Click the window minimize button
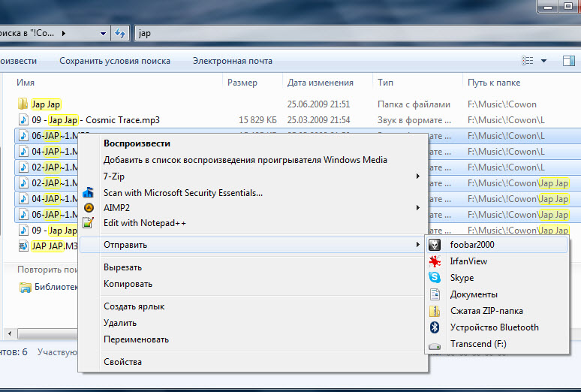The image size is (581, 392). (549, 6)
